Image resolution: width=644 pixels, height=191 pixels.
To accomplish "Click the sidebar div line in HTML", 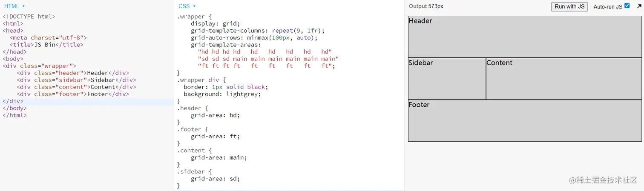I will coord(76,80).
